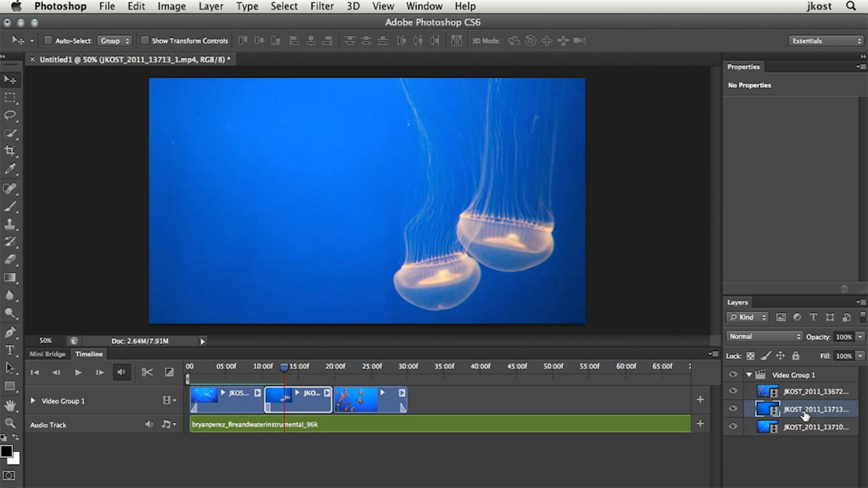The width and height of the screenshot is (868, 488).
Task: Select the Crop tool
Action: click(10, 151)
